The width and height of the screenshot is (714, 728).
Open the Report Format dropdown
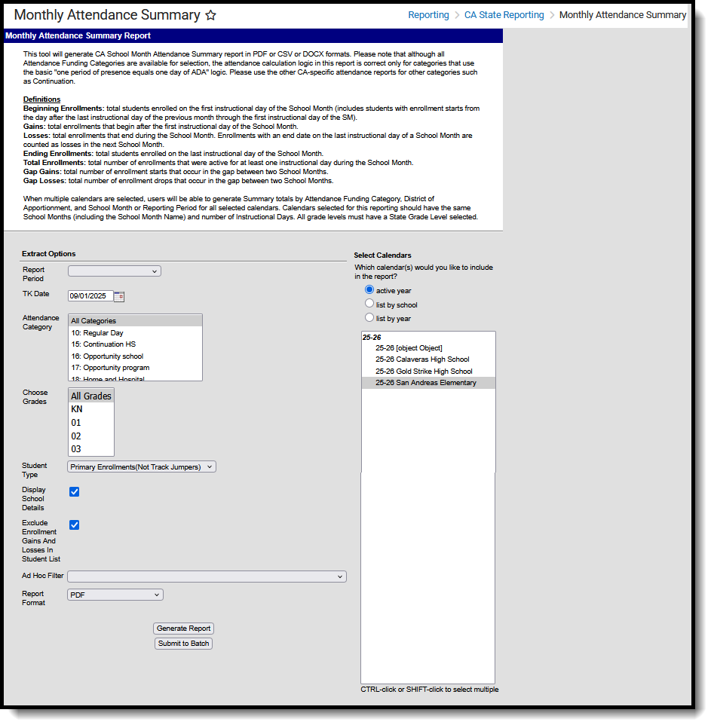114,594
